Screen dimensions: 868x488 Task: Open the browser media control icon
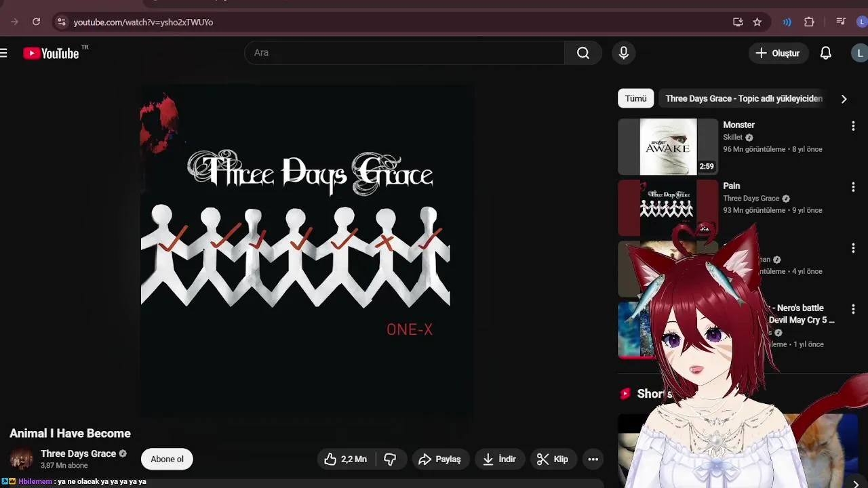click(x=841, y=22)
